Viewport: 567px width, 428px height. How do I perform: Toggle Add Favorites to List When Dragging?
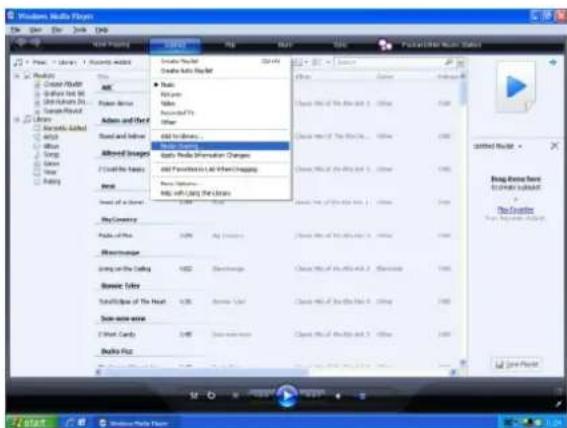point(209,169)
